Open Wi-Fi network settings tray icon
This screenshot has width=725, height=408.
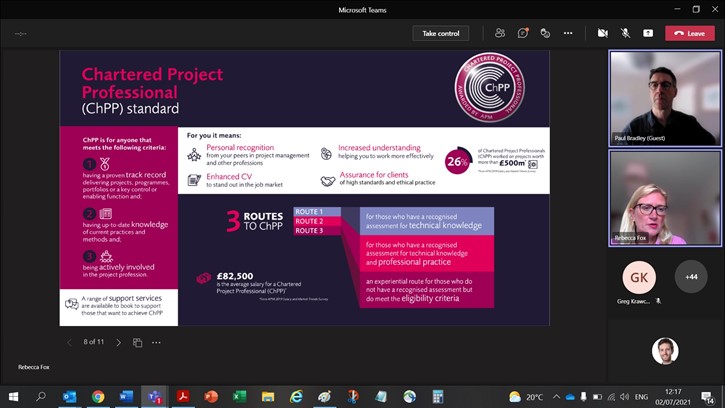coord(611,397)
